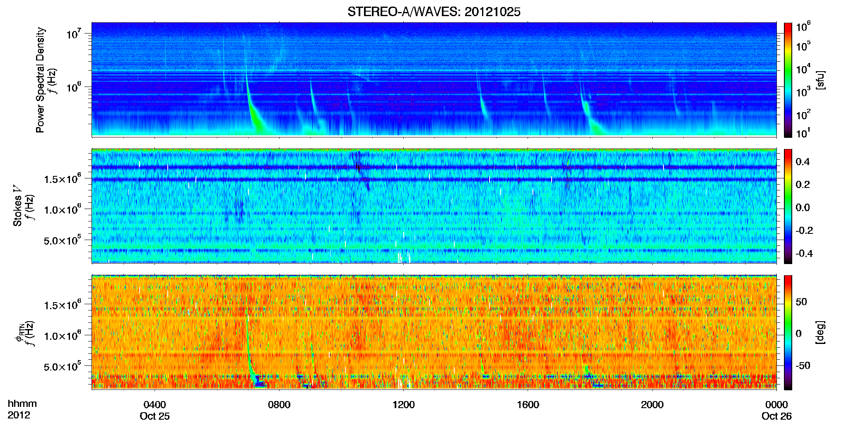The height and width of the screenshot is (447, 868).
Task: Click the bottom panel degree color bar
Action: (x=788, y=332)
